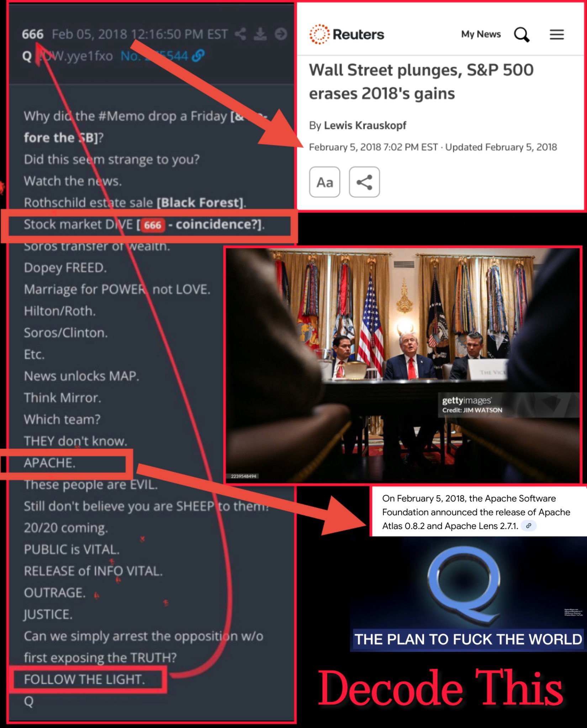The image size is (587, 728).
Task: Click the gettyimages credit watermark
Action: point(472,405)
